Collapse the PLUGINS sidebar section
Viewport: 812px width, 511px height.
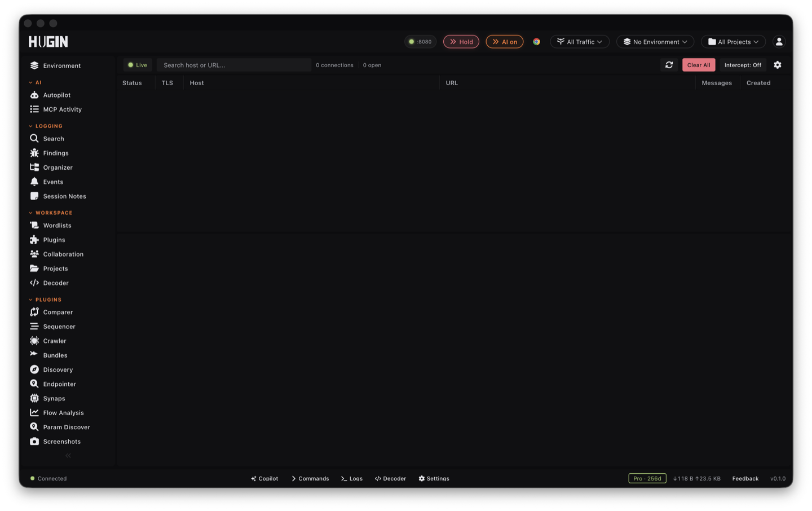point(45,299)
